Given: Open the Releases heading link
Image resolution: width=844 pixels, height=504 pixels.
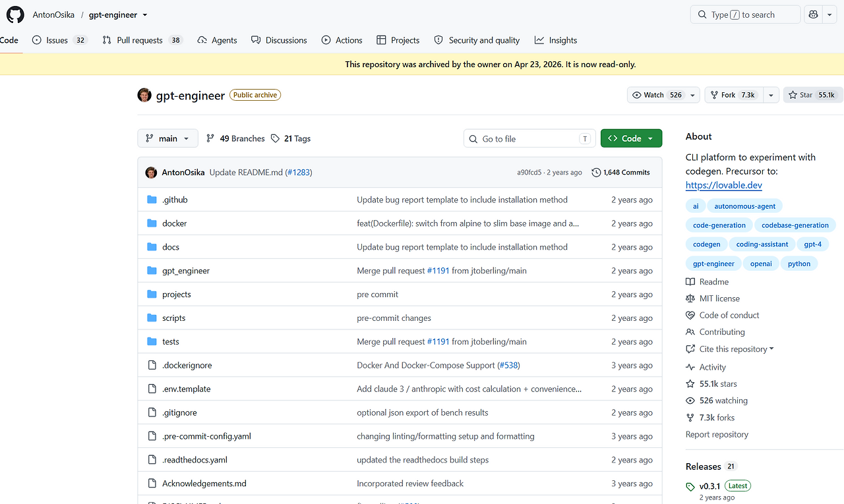Looking at the screenshot, I should (704, 466).
